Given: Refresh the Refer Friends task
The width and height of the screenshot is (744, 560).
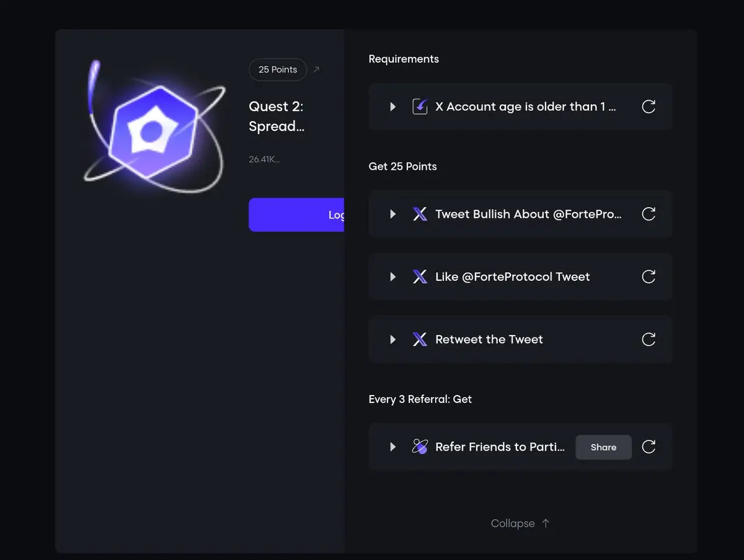Looking at the screenshot, I should [649, 447].
